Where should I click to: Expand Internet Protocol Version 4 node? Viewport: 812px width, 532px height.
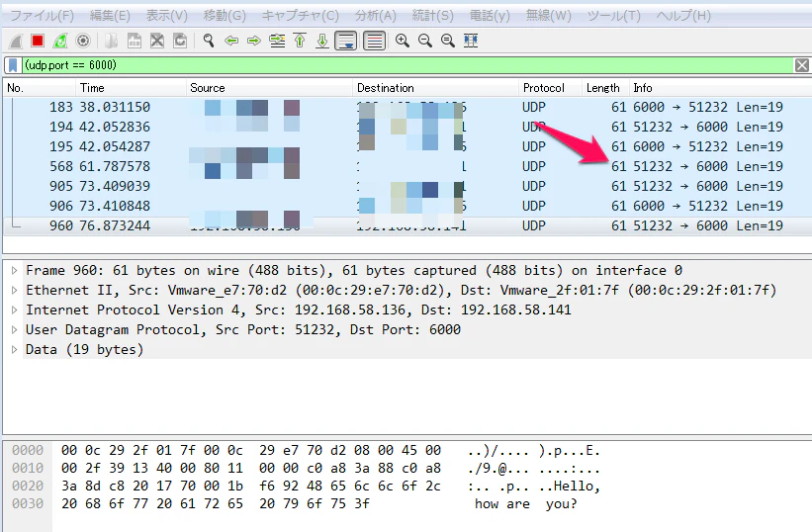coord(15,310)
